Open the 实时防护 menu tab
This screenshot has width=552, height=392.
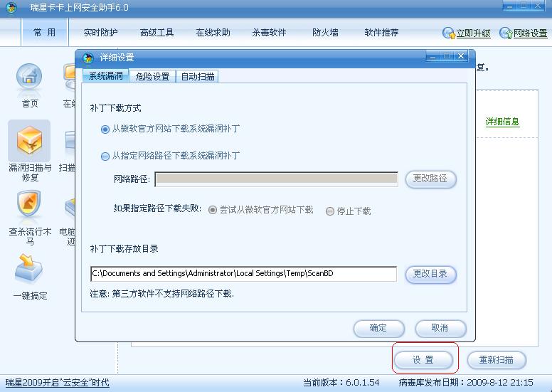click(101, 33)
